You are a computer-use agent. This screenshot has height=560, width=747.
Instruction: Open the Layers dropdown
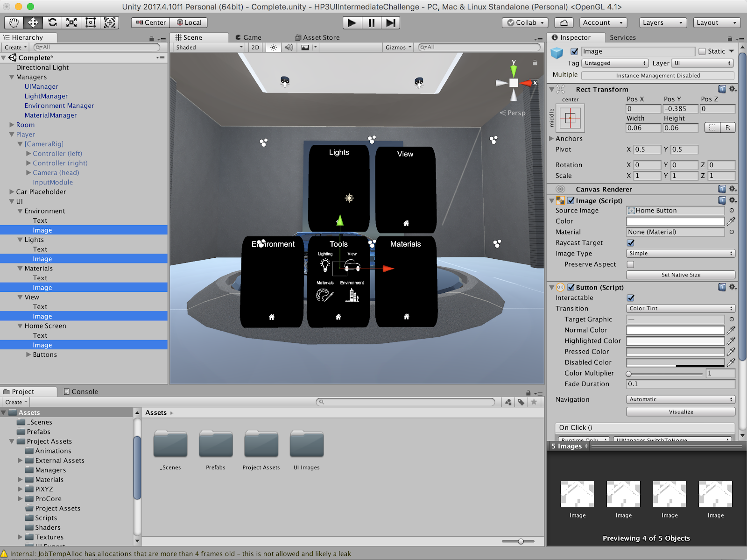click(662, 22)
